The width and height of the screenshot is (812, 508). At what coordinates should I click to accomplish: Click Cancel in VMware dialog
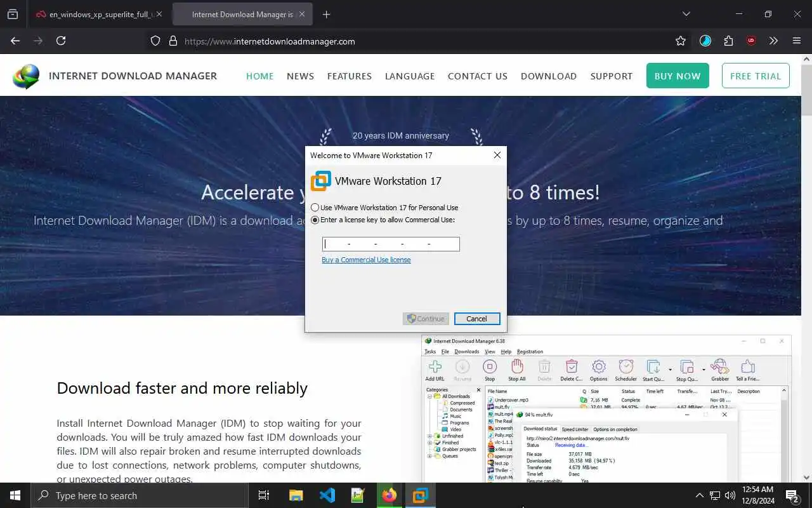pyautogui.click(x=476, y=319)
